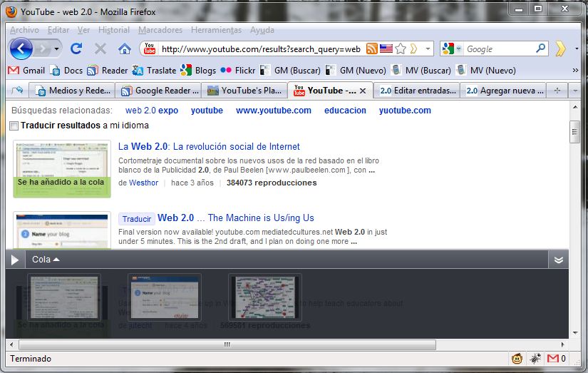Play the queue with the Cola play button
The image size is (588, 373).
coord(15,260)
